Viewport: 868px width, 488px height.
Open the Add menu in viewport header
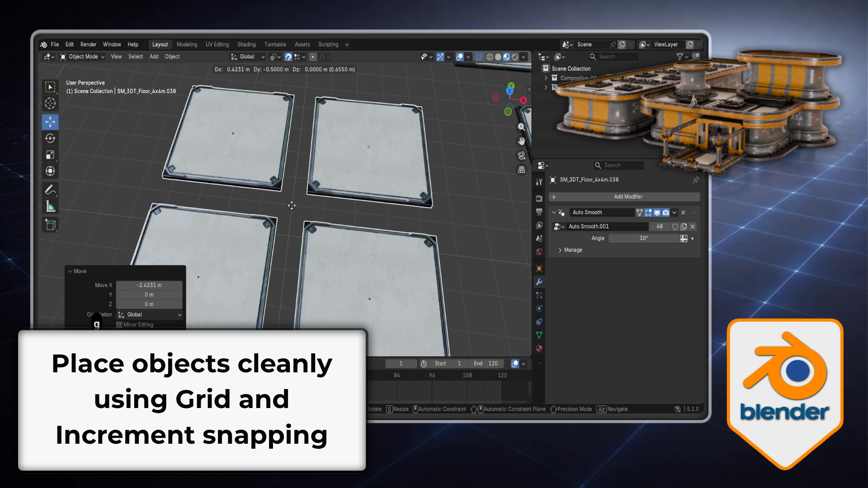coord(154,56)
